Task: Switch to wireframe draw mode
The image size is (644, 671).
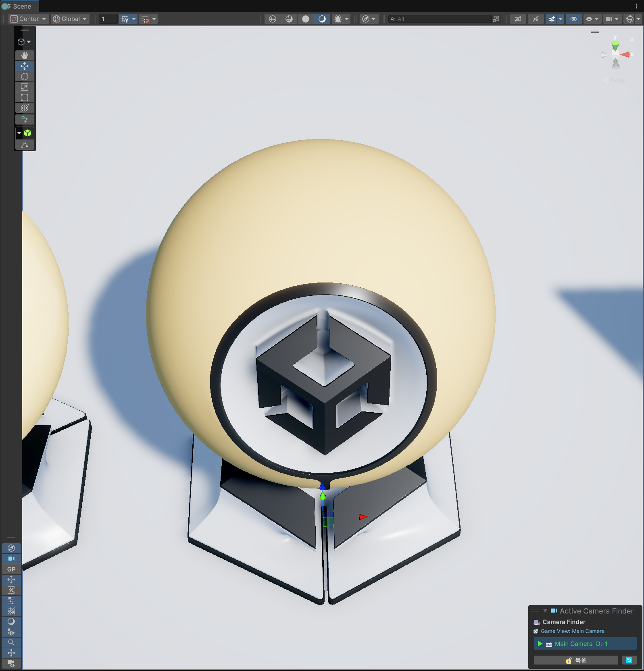Action: [x=273, y=19]
